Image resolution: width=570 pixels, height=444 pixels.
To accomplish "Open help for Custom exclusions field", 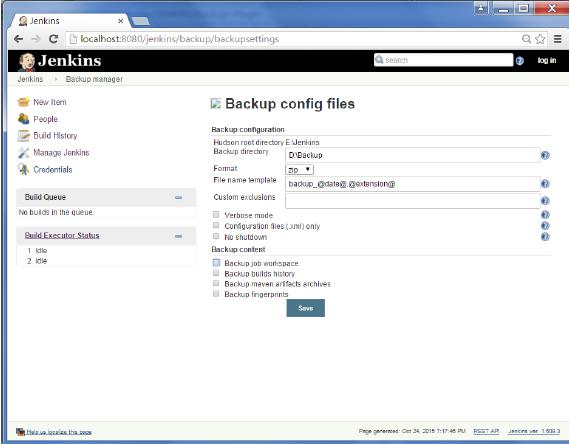I will coord(545,201).
